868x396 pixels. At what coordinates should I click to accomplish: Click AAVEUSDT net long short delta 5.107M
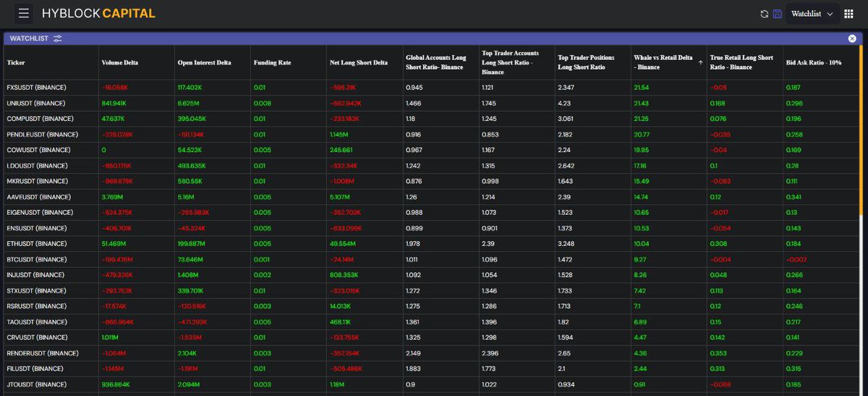pyautogui.click(x=339, y=197)
